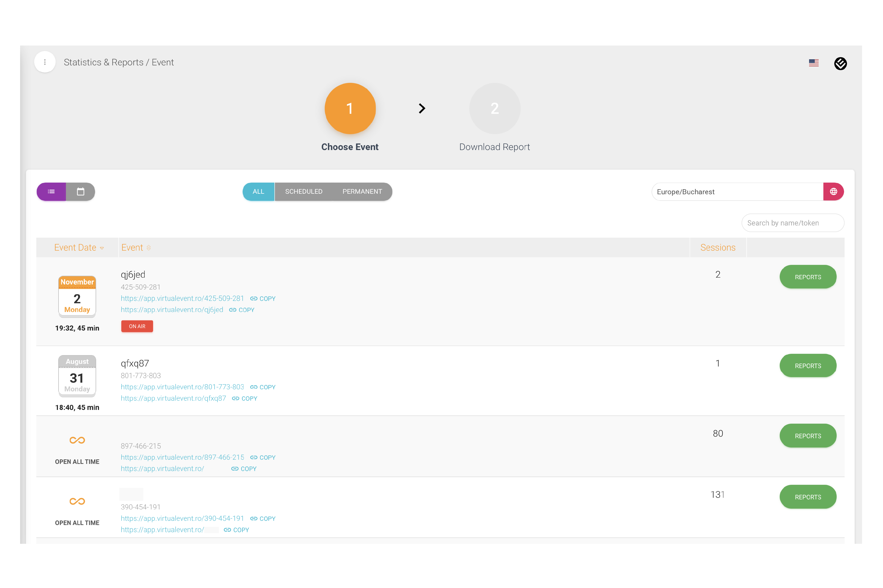This screenshot has width=883, height=588.
Task: Copy the 390-454-191 link
Action: tap(263, 519)
